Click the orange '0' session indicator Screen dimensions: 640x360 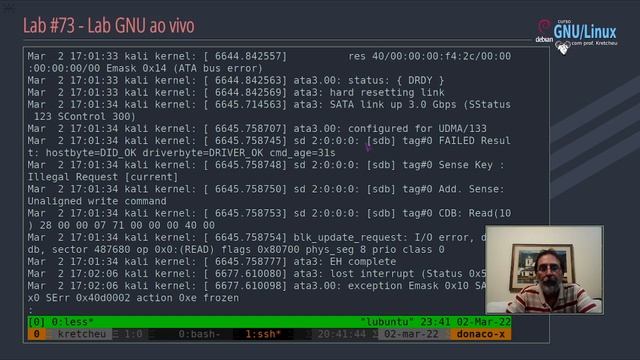coord(36,334)
